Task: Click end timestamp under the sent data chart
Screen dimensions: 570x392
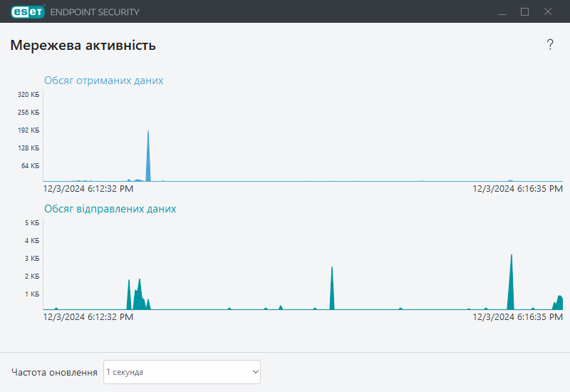Action: [518, 317]
